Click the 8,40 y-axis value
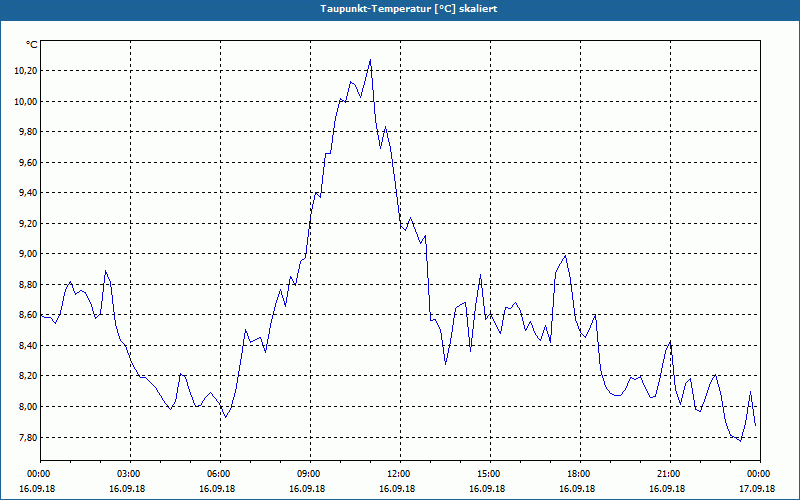This screenshot has height=500, width=800. tap(28, 345)
